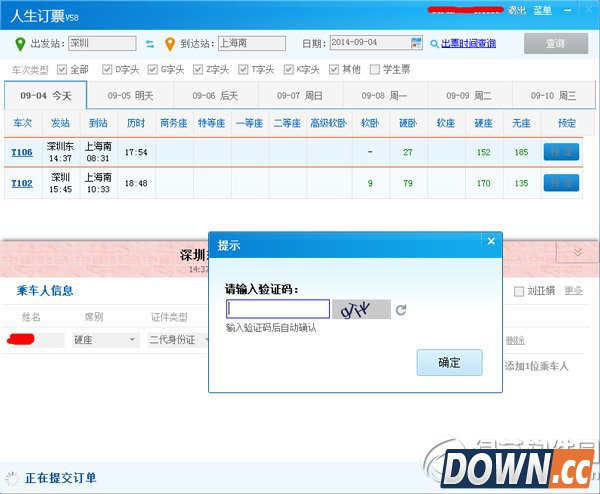Close the 提示 dialog with X
The width and height of the screenshot is (600, 494).
click(490, 241)
